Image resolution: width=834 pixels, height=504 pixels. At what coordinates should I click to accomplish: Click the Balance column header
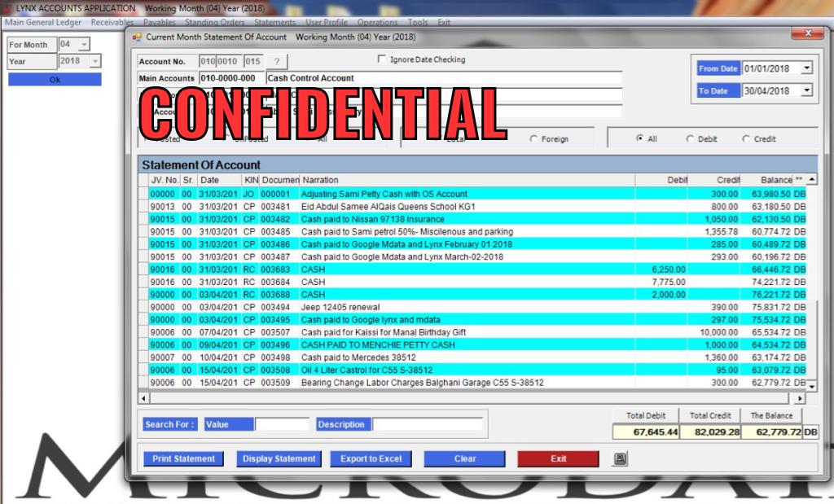point(766,180)
